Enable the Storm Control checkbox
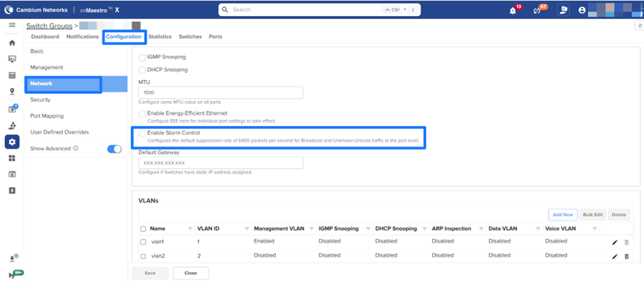Viewport: 644px width, 283px height. 142,133
